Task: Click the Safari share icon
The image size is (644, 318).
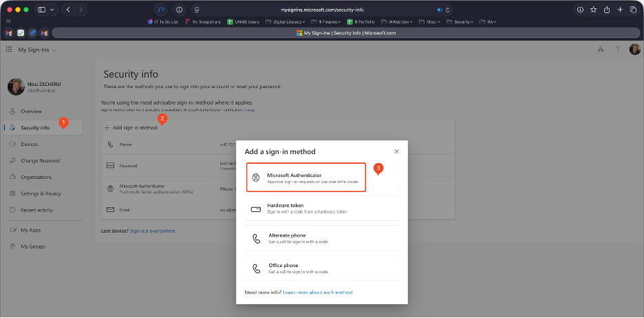Action: point(607,10)
